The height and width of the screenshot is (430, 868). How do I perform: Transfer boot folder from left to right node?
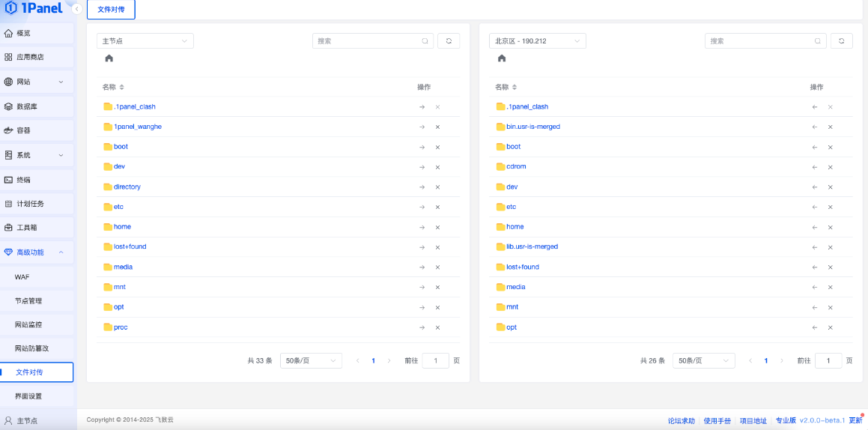tap(422, 147)
